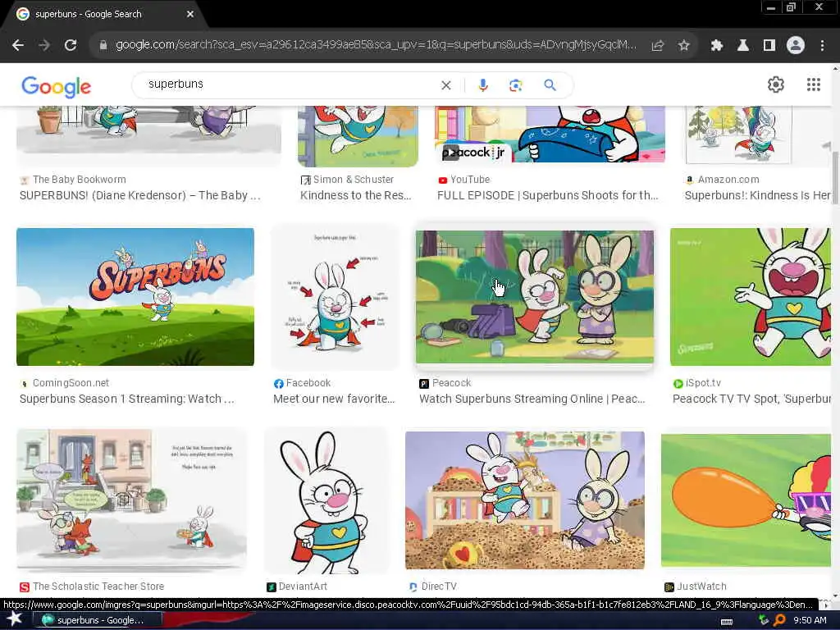Go back to the previous page
Screen dimensions: 840x630
pos(18,46)
